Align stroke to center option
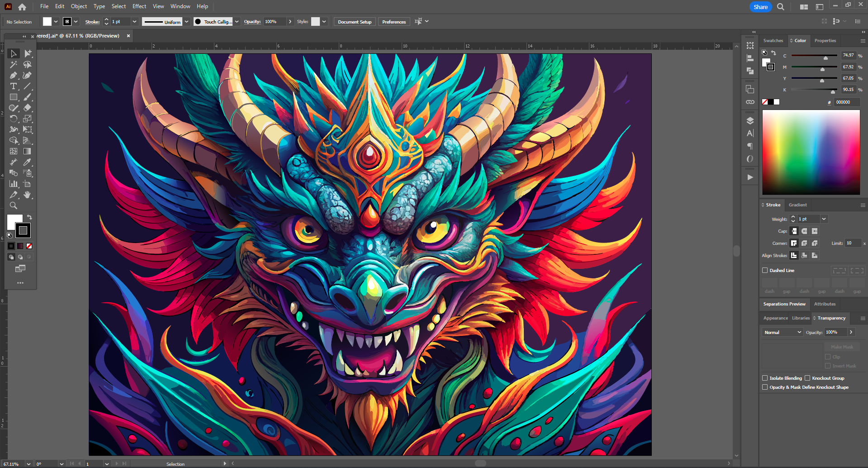This screenshot has width=868, height=468. (794, 255)
